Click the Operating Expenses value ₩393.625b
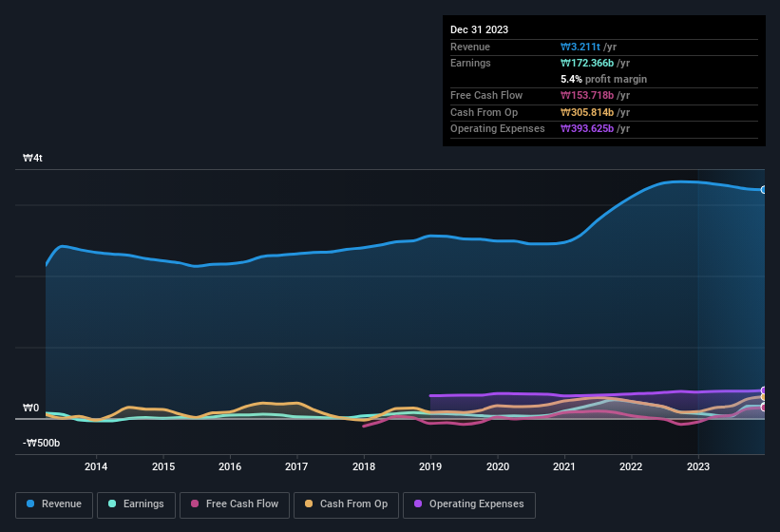This screenshot has width=780, height=532. 587,128
